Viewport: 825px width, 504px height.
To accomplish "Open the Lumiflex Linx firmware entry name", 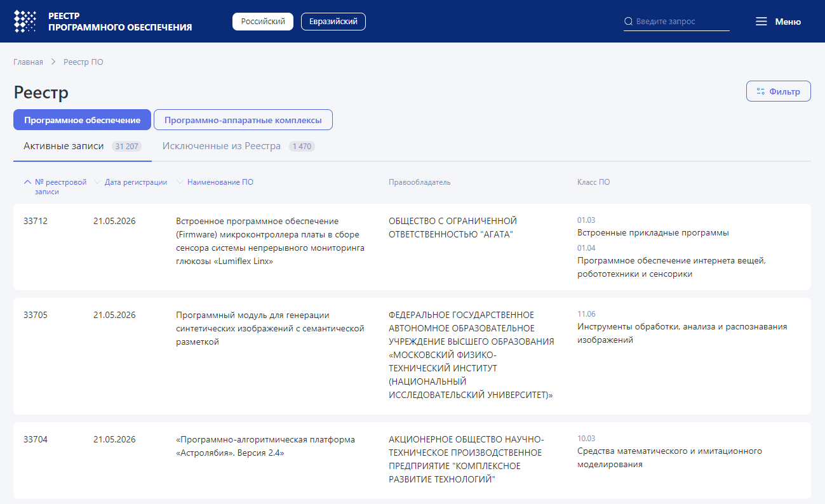I will [270, 241].
